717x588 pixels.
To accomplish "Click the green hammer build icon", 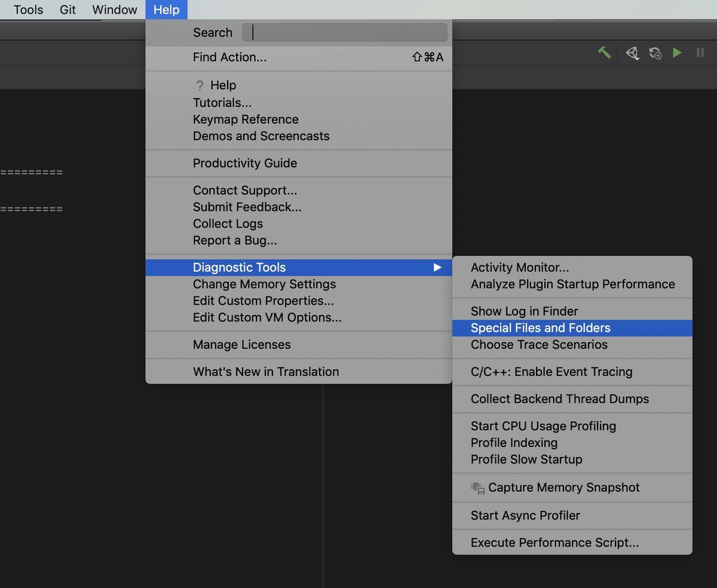I will 604,53.
